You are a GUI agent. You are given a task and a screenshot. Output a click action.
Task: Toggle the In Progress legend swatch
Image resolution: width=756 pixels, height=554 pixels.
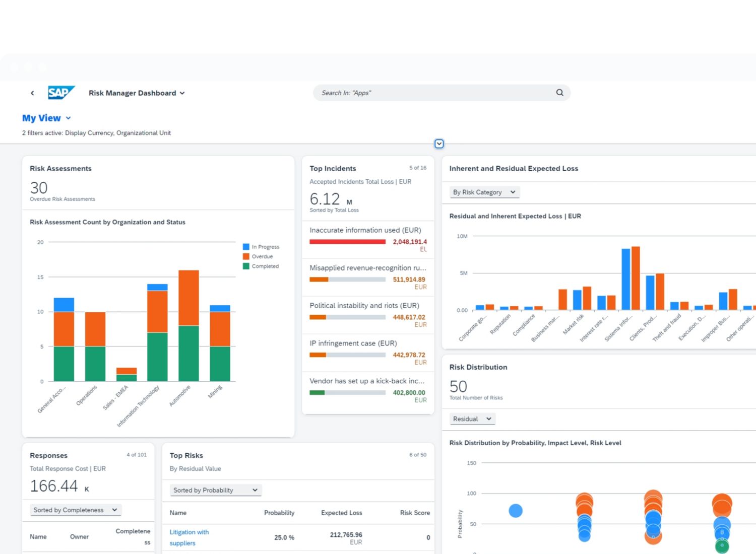pos(246,247)
